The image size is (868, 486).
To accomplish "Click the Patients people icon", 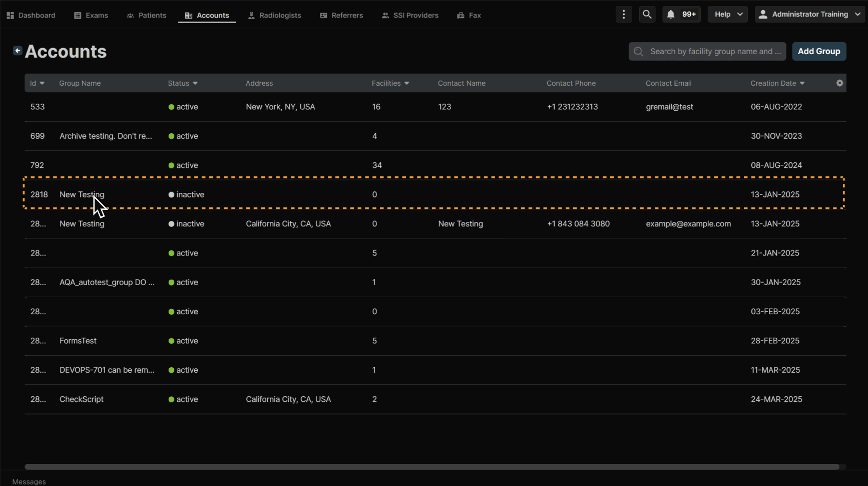I will point(130,16).
